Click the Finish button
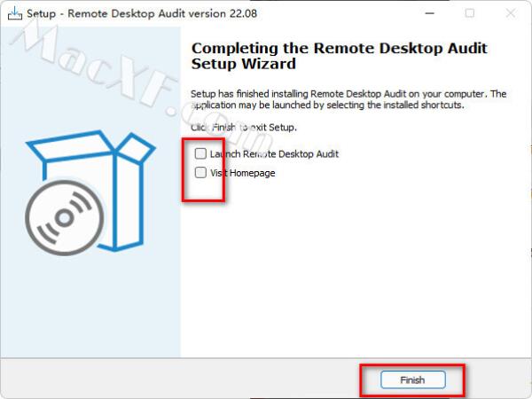Screen dimensions: 532x399 coord(413,379)
